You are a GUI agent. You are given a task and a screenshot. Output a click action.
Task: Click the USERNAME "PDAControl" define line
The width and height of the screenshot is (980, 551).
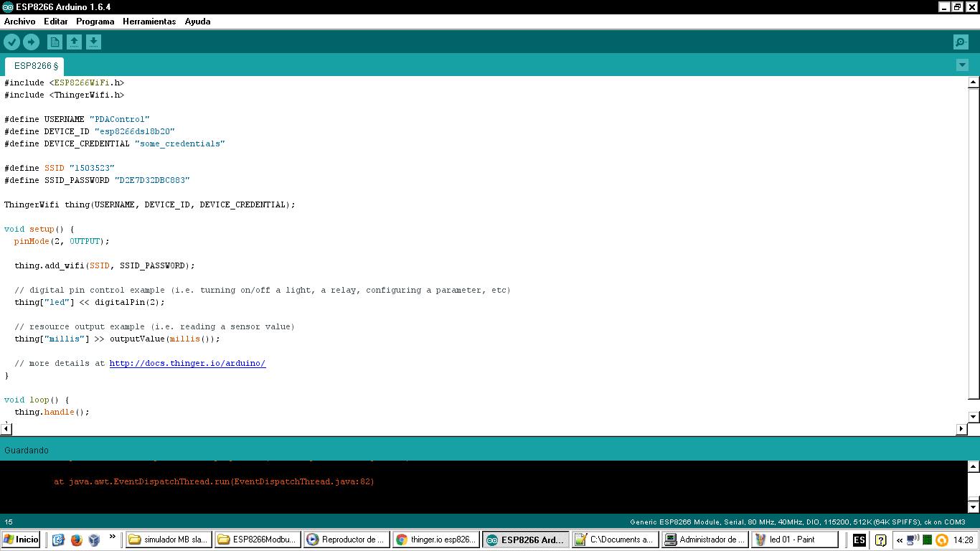[x=77, y=119]
